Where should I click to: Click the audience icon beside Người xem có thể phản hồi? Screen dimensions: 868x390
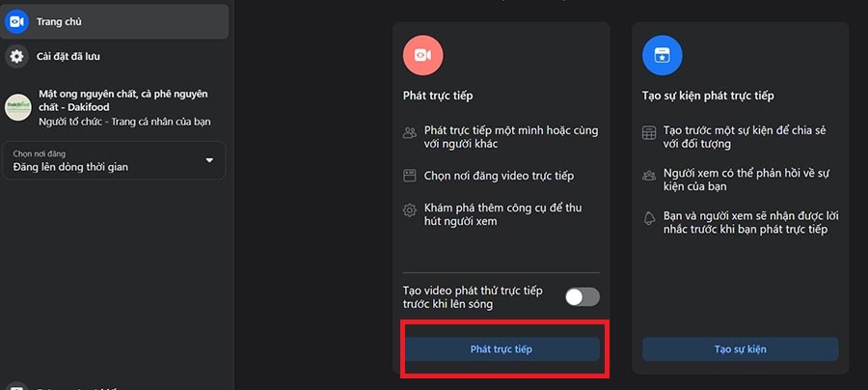point(649,176)
